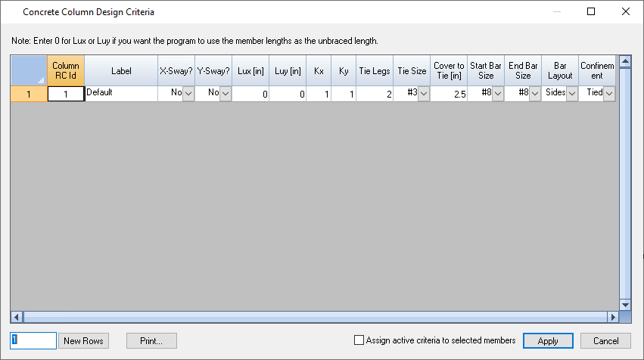This screenshot has width=644, height=360.
Task: Click the Ky column header
Action: [344, 70]
